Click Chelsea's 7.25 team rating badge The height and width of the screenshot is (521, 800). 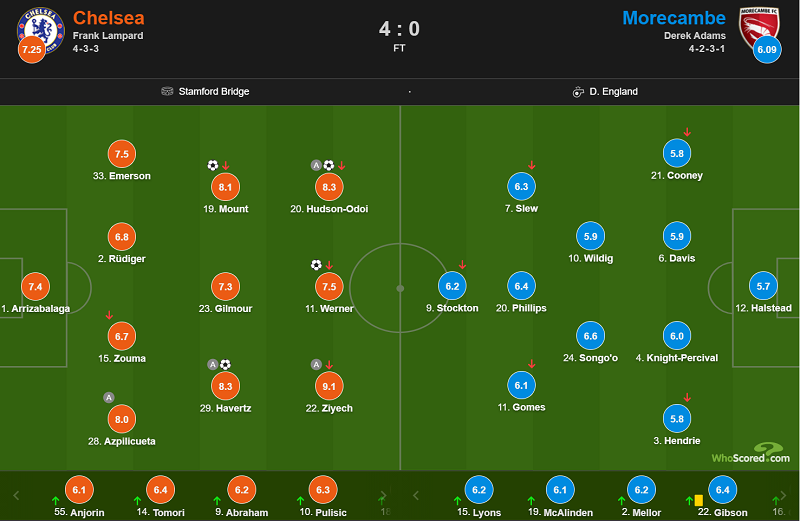click(32, 49)
